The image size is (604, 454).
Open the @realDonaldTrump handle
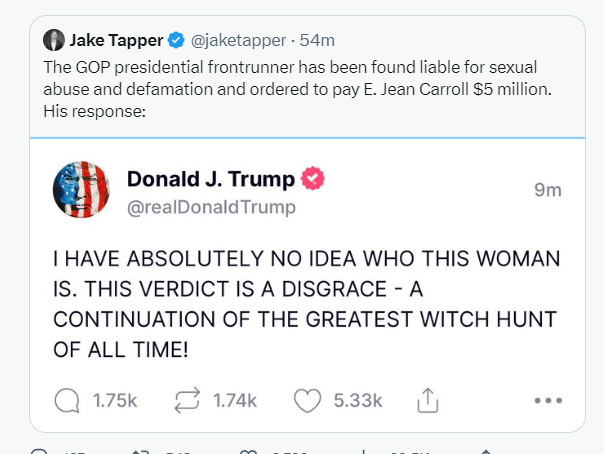pyautogui.click(x=211, y=207)
